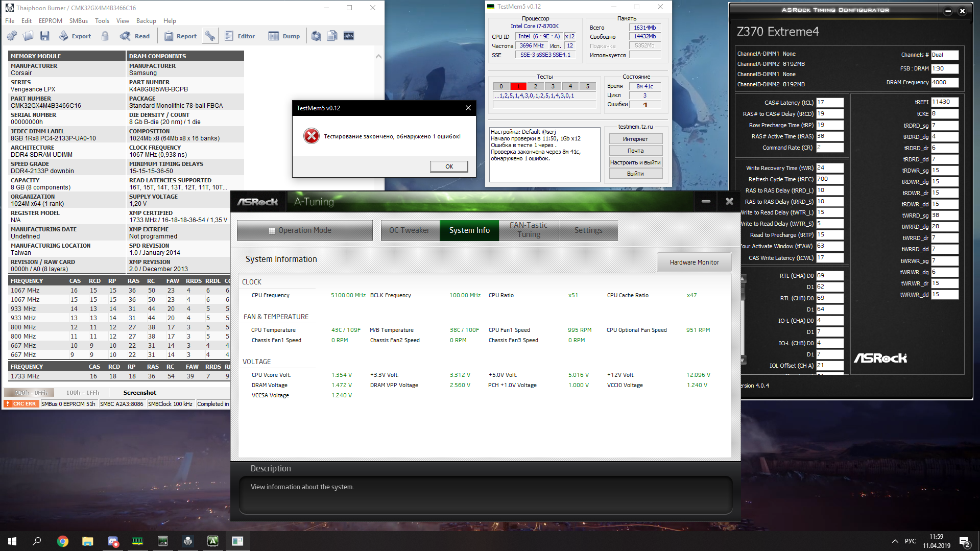Open the File menu in Thaiphoon Burner
980x551 pixels.
[10, 21]
